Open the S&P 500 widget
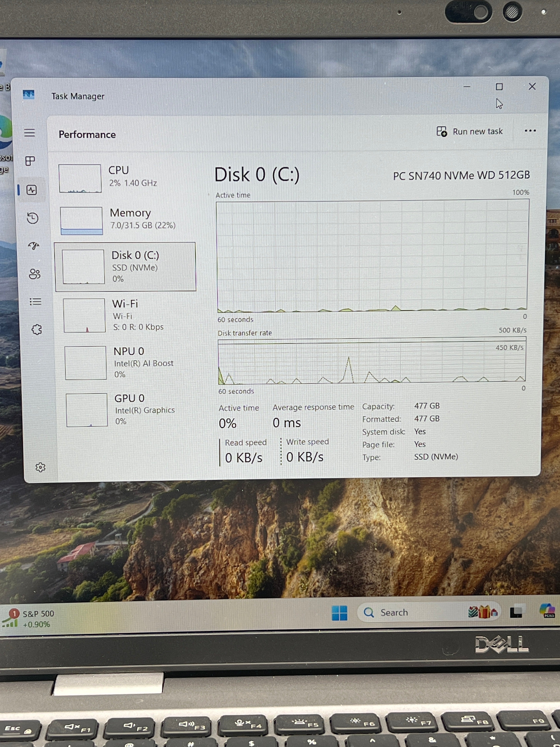 [28, 619]
